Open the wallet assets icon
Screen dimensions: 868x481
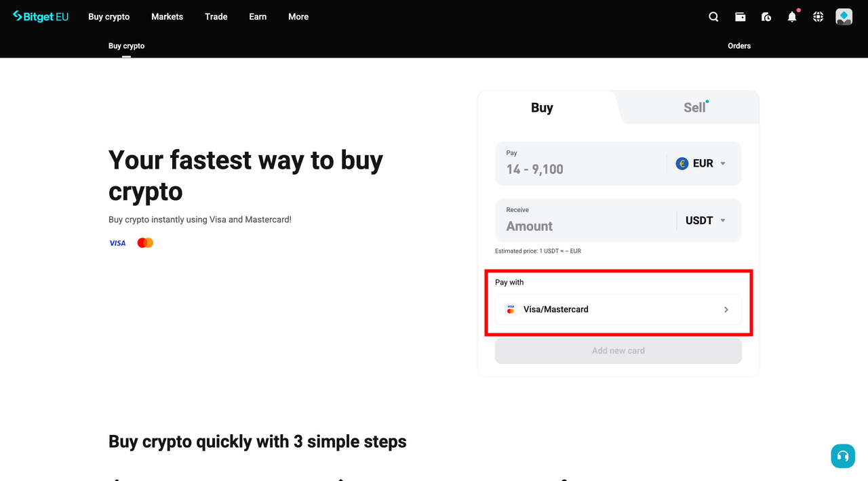(x=741, y=17)
